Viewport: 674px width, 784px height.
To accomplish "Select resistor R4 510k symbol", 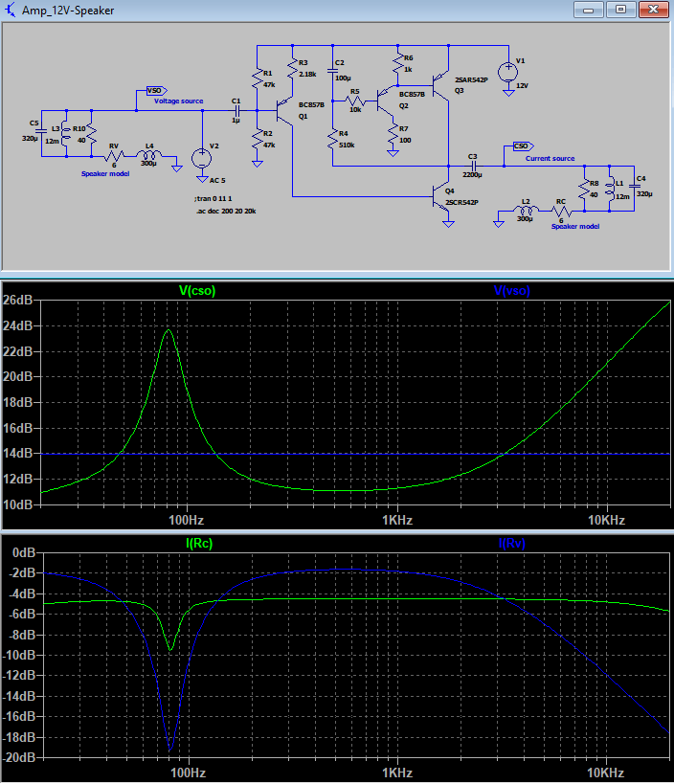I will (x=332, y=140).
